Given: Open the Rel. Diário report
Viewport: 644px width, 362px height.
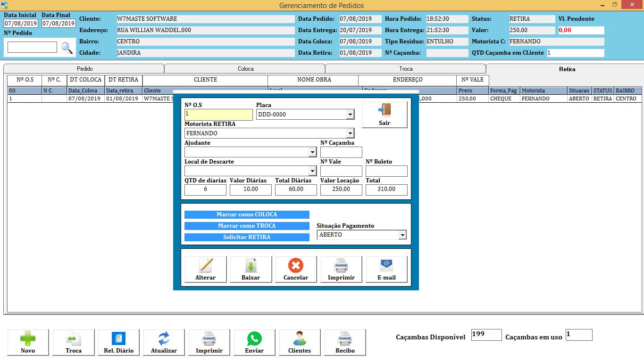Looking at the screenshot, I should click(x=118, y=339).
